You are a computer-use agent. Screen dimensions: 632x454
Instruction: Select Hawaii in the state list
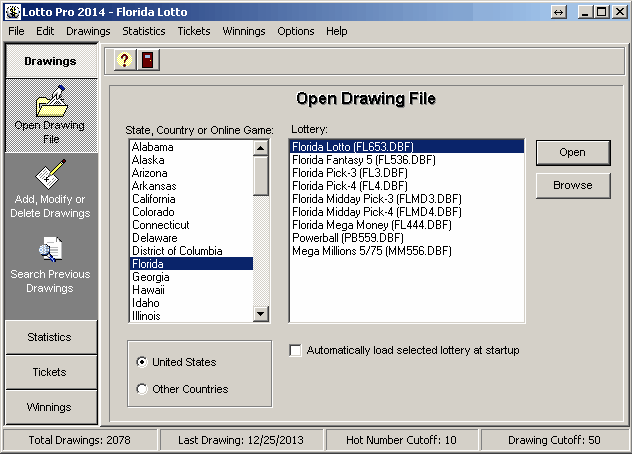(191, 290)
